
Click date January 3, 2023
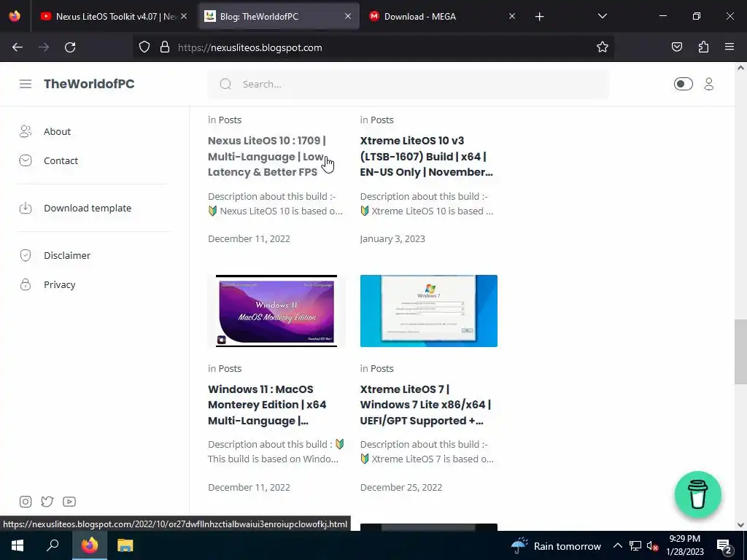(392, 239)
